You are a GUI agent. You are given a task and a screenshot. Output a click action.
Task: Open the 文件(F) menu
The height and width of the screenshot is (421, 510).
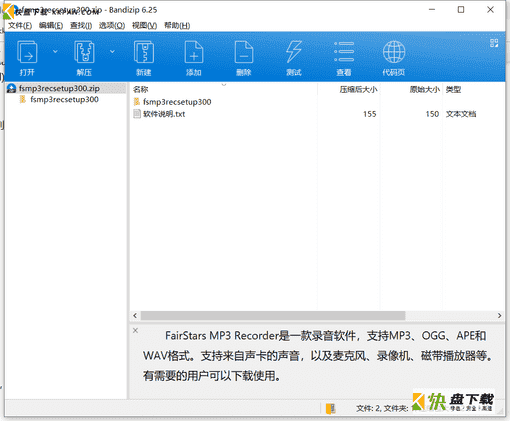(x=20, y=26)
